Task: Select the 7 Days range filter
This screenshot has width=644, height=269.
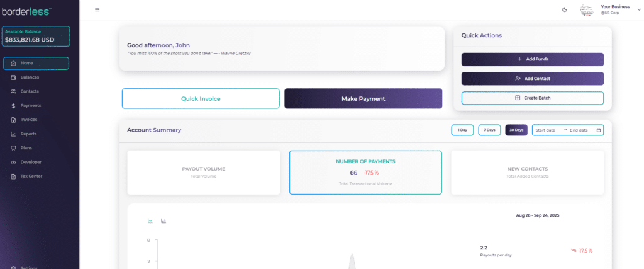Action: coord(489,130)
